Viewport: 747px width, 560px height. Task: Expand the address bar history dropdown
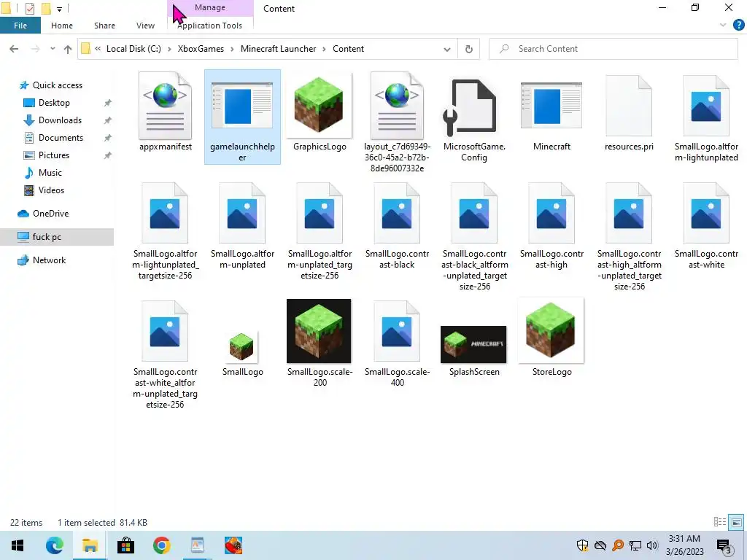coord(447,49)
